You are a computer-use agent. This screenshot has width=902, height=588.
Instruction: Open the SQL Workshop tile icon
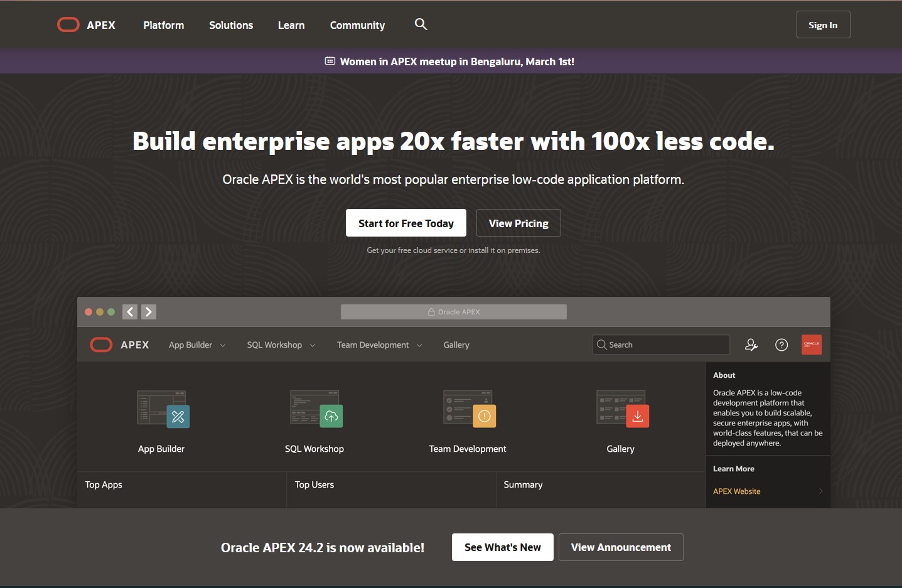316,409
